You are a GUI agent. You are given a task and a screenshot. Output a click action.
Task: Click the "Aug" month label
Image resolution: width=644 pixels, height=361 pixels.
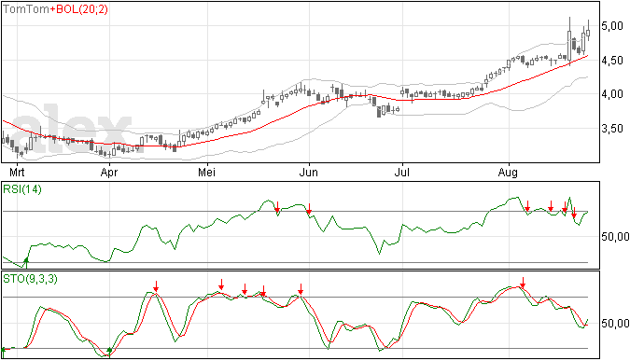pyautogui.click(x=508, y=173)
